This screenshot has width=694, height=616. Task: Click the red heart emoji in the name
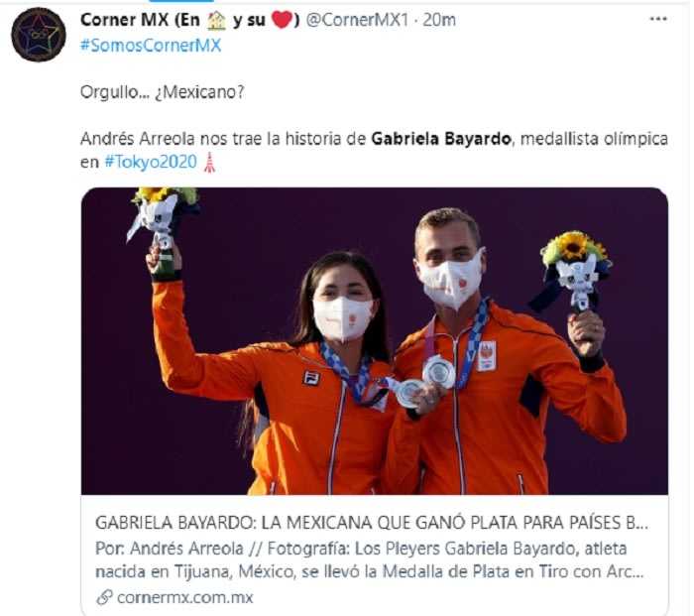(282, 20)
